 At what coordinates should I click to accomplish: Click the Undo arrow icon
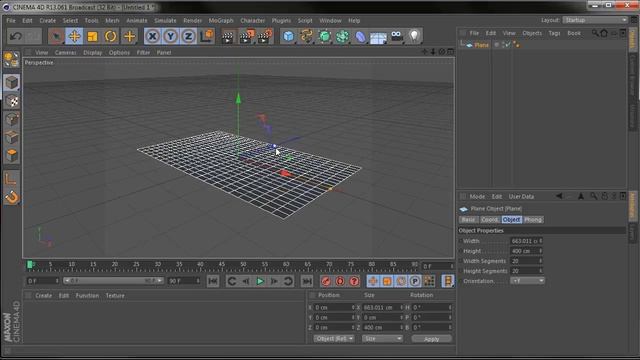click(x=16, y=36)
